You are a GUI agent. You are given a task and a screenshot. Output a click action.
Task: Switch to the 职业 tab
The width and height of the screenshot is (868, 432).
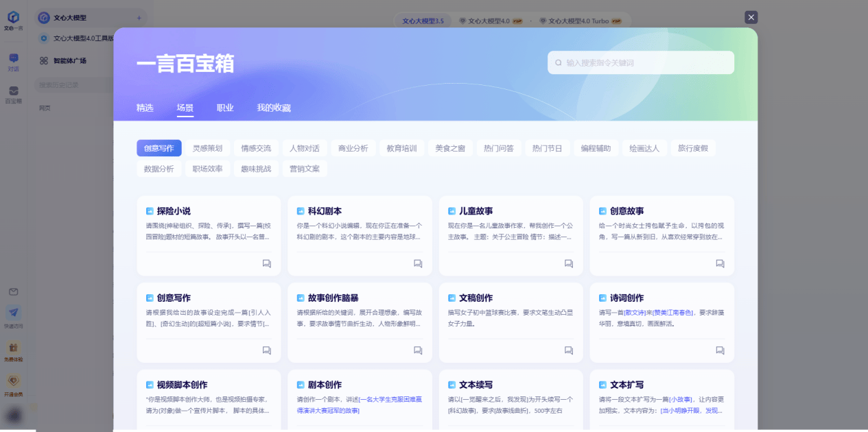pos(225,108)
